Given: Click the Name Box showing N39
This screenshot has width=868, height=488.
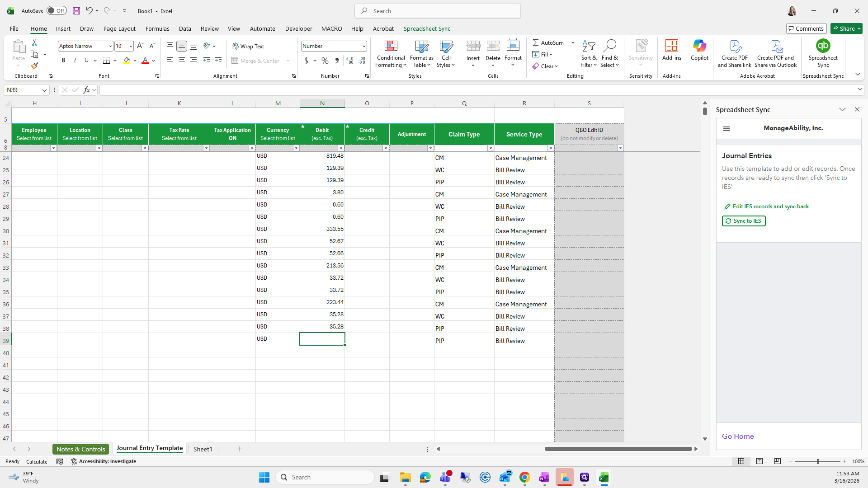Looking at the screenshot, I should click(23, 90).
